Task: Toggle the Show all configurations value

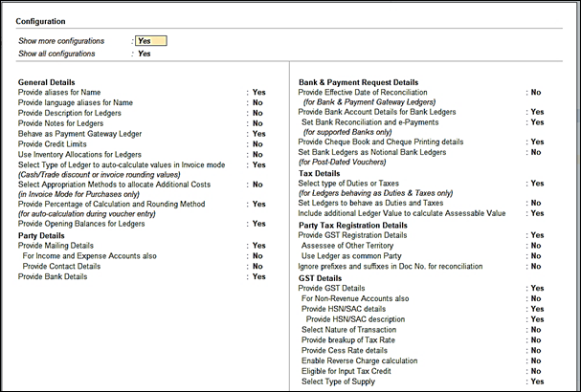Action: pos(145,54)
